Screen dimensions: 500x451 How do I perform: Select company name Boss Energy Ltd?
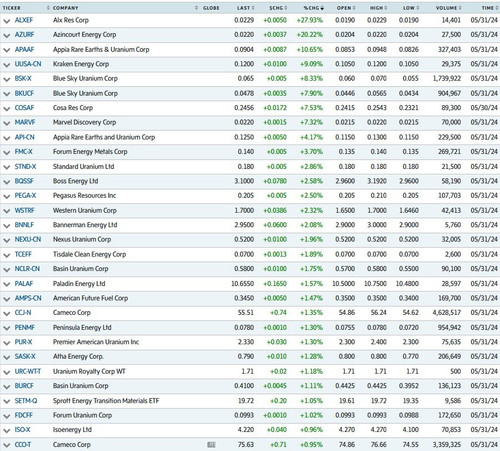tap(76, 181)
